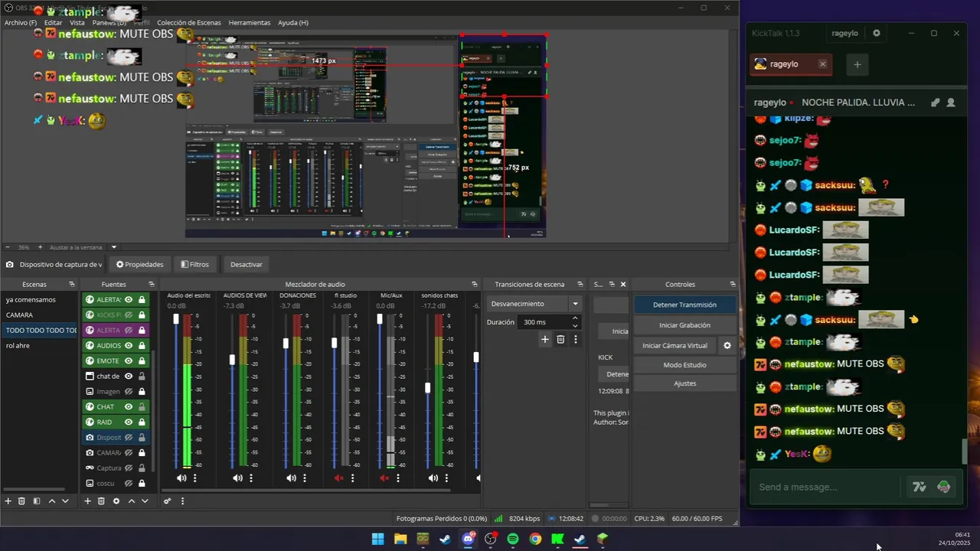Open the Ayuda menu

[293, 23]
